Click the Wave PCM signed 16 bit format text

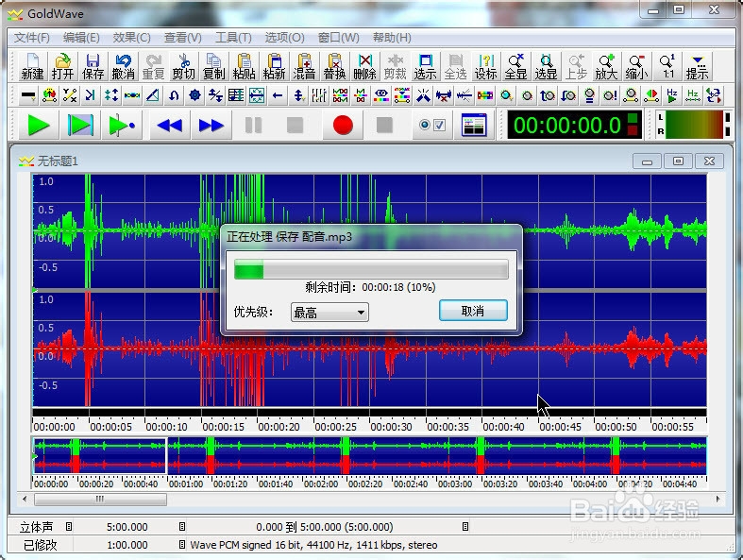(x=313, y=545)
